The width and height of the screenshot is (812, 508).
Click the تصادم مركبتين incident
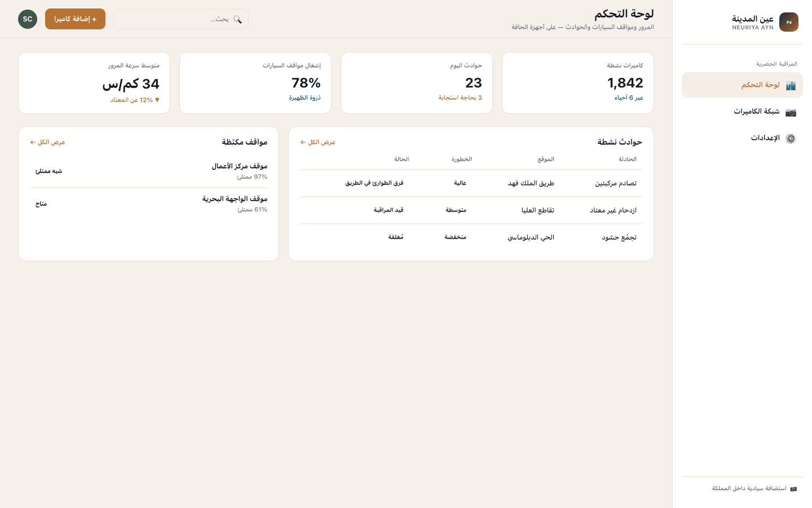(x=616, y=183)
